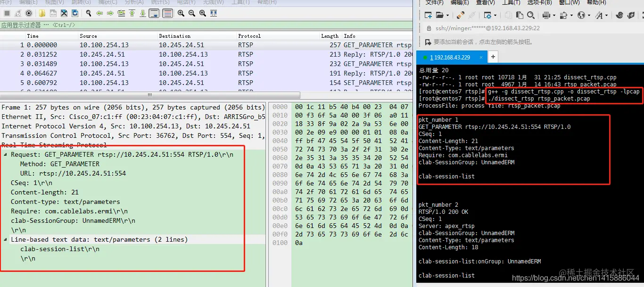Click the resize columns icon in Wireshark
The height and width of the screenshot is (287, 644).
214,13
